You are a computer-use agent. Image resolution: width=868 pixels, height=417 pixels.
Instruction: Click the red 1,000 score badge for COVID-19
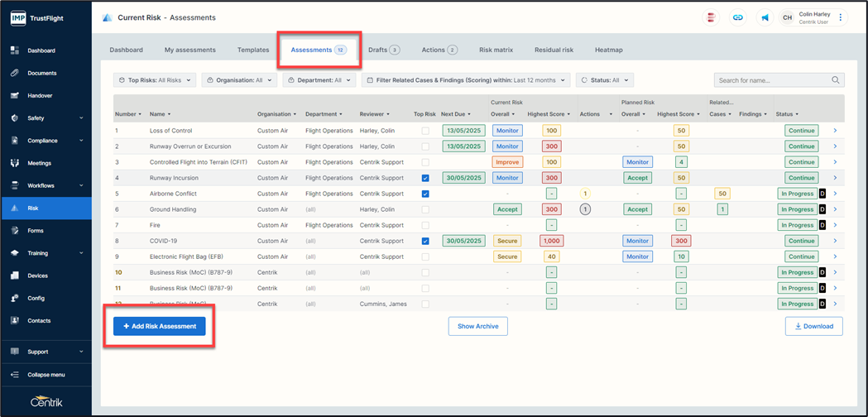coord(550,242)
